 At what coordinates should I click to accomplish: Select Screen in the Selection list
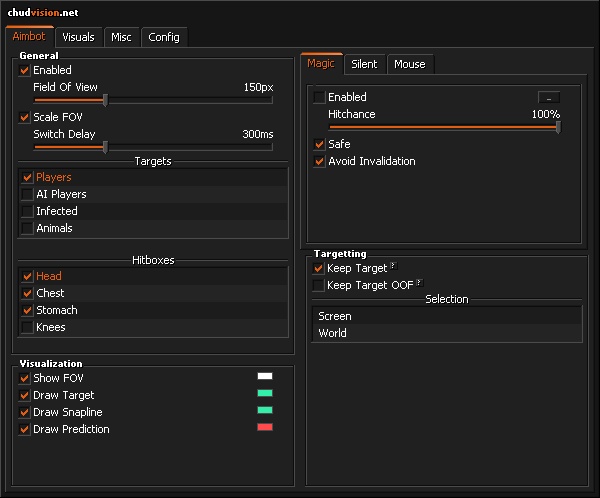click(x=447, y=316)
